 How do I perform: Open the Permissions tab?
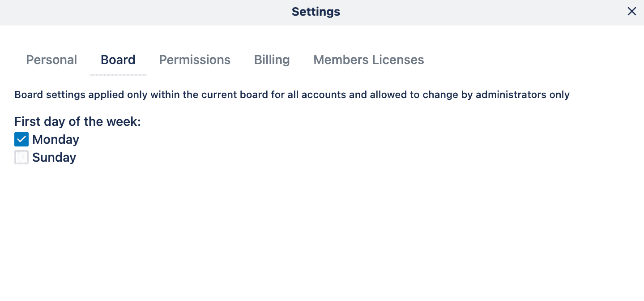coord(195,60)
